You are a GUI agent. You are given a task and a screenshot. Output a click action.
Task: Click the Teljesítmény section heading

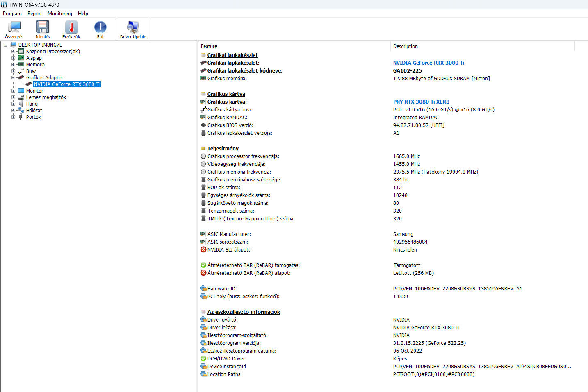click(x=223, y=148)
